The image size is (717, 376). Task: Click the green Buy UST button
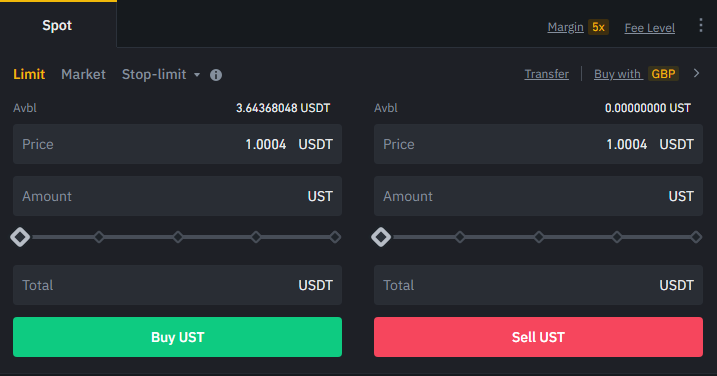pyautogui.click(x=177, y=337)
